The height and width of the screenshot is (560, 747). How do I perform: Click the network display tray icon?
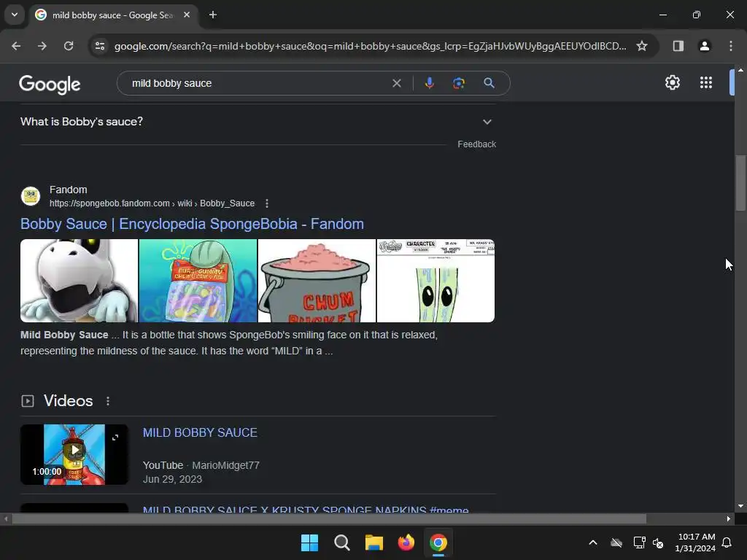click(x=639, y=542)
